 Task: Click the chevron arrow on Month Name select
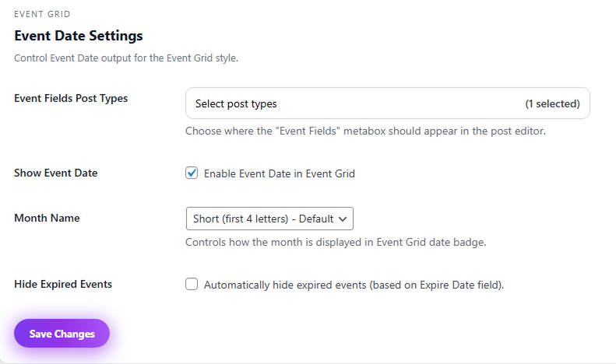[343, 219]
